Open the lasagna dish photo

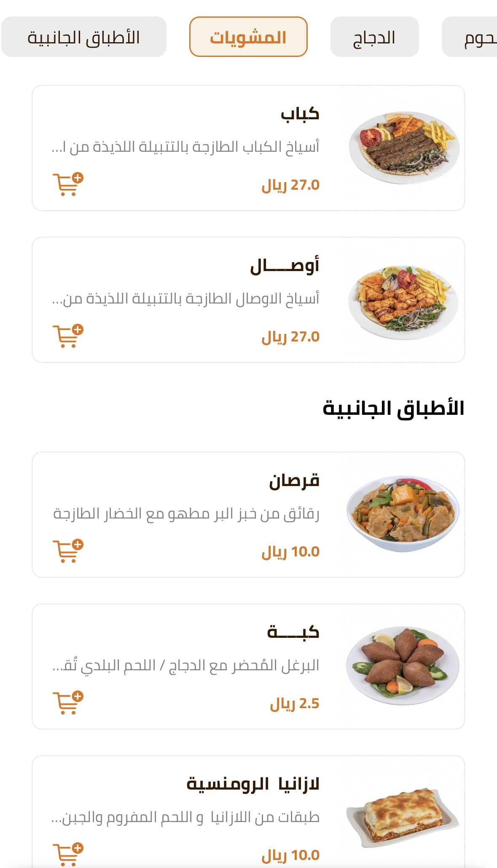[x=403, y=818]
